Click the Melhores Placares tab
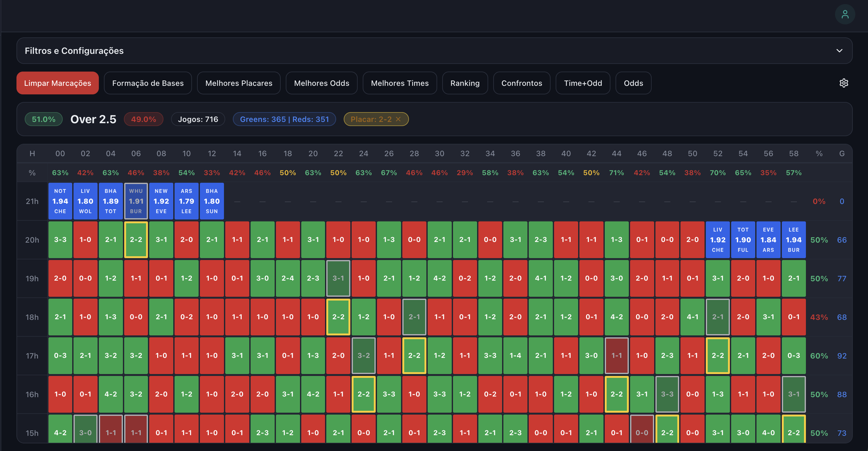868x451 pixels. coord(239,83)
